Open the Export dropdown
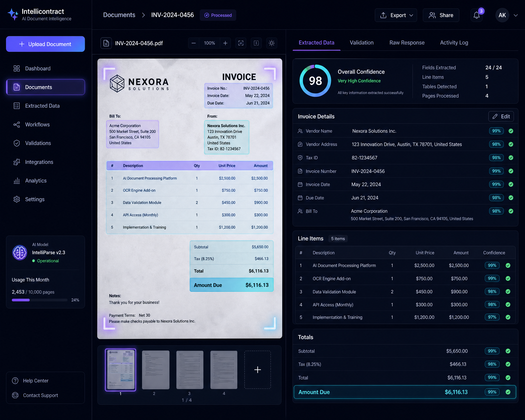The width and height of the screenshot is (525, 420). pyautogui.click(x=396, y=15)
